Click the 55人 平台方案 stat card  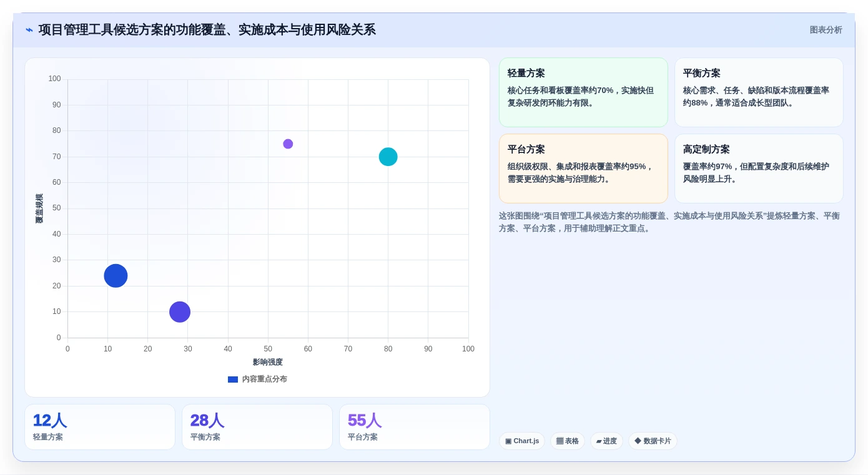[415, 427]
